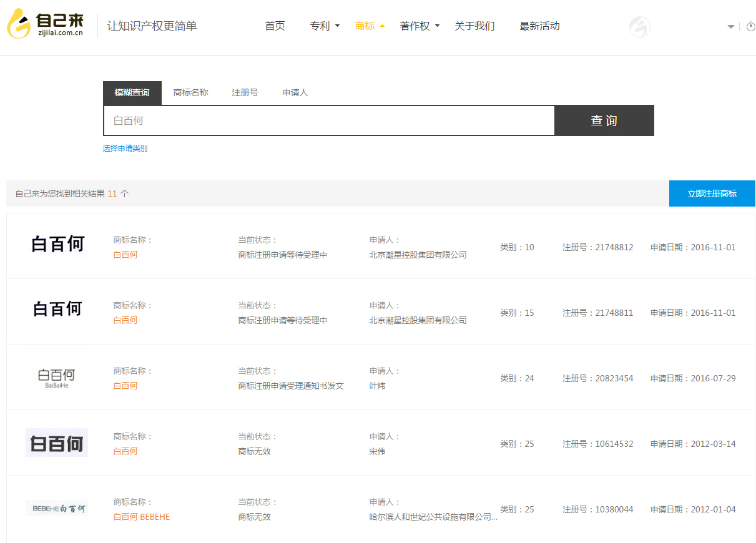Select the 模糊查询 search tab

(132, 92)
